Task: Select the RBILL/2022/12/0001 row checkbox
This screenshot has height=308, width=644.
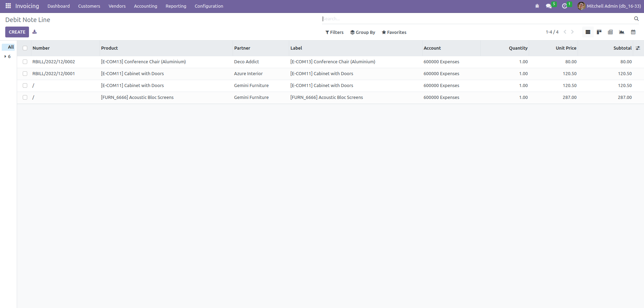Action: tap(25, 74)
